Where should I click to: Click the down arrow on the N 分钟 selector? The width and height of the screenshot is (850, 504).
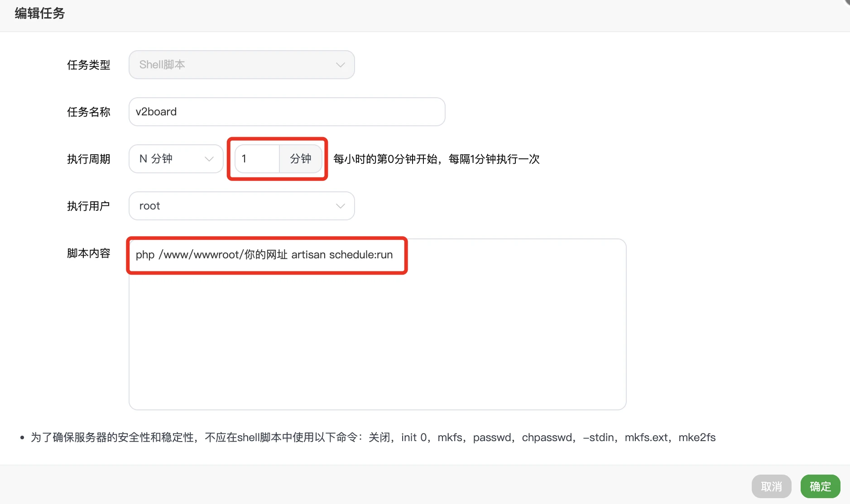coord(209,159)
